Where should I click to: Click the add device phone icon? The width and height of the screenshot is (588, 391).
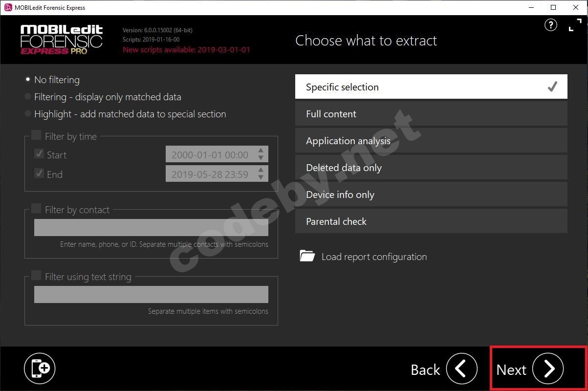click(x=40, y=369)
